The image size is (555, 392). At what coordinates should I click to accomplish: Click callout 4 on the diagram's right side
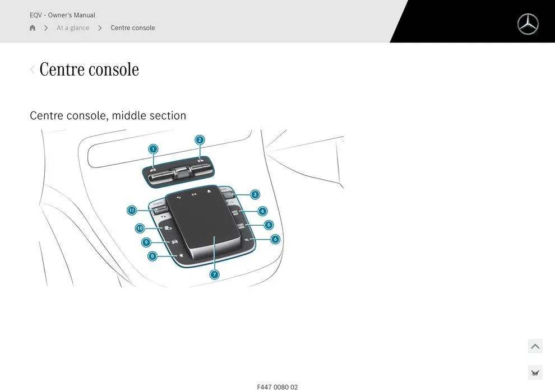(262, 211)
